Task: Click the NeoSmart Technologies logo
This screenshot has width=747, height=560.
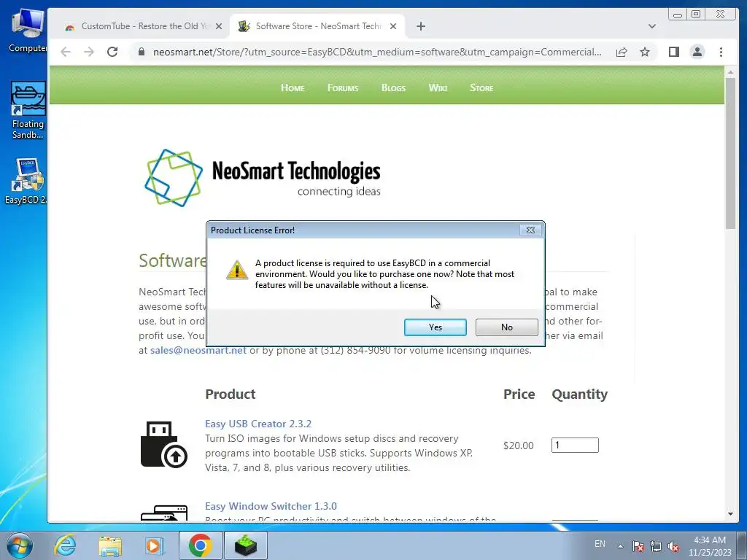Action: pyautogui.click(x=263, y=178)
